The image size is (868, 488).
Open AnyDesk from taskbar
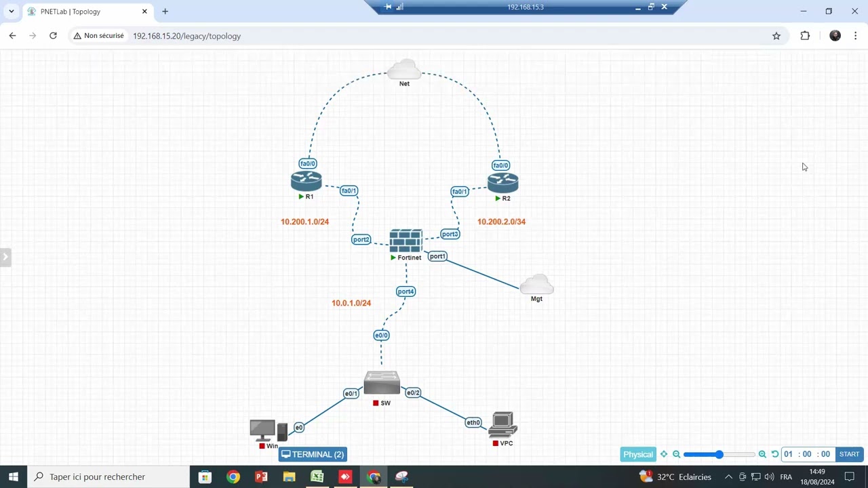click(x=345, y=476)
